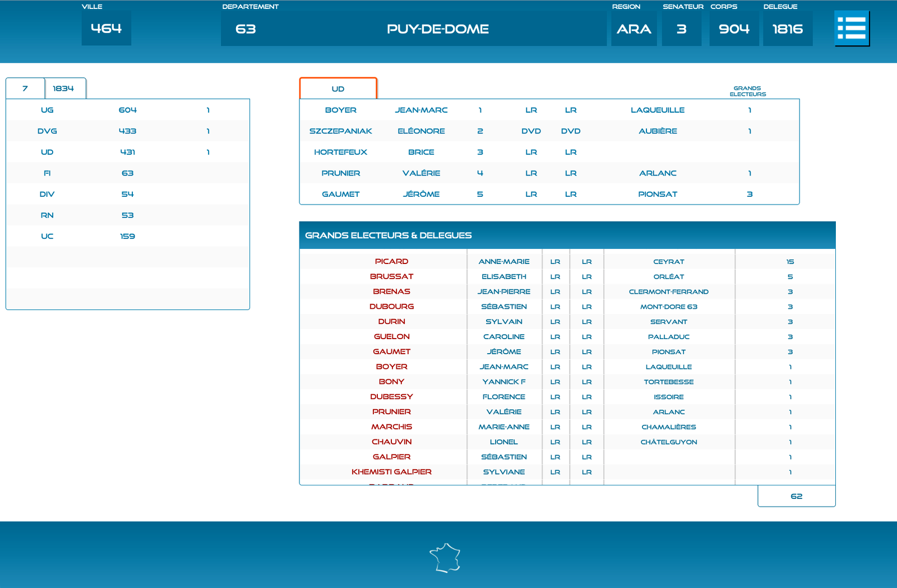Screen dimensions: 897x588
Task: Click candidate SZCZEPANIAK in the UD list
Action: (x=341, y=131)
